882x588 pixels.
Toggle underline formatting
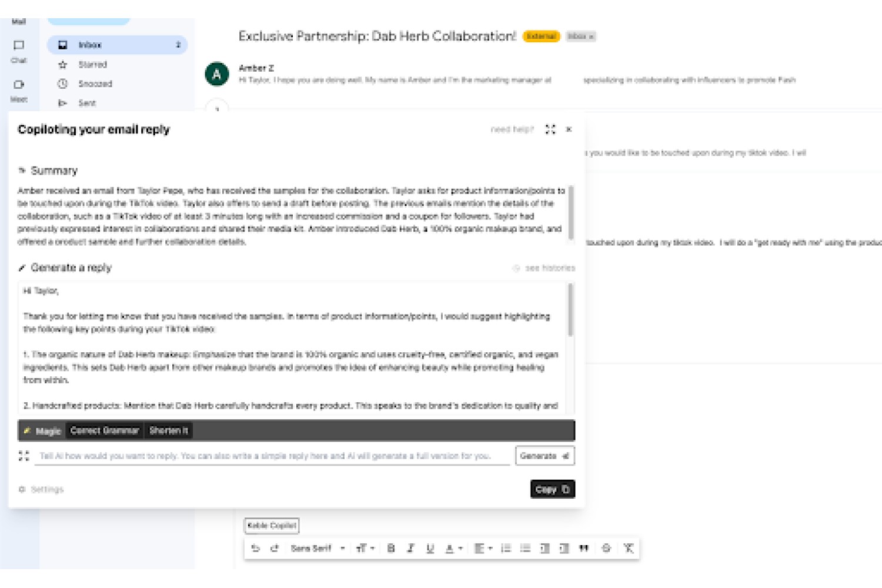click(x=430, y=549)
